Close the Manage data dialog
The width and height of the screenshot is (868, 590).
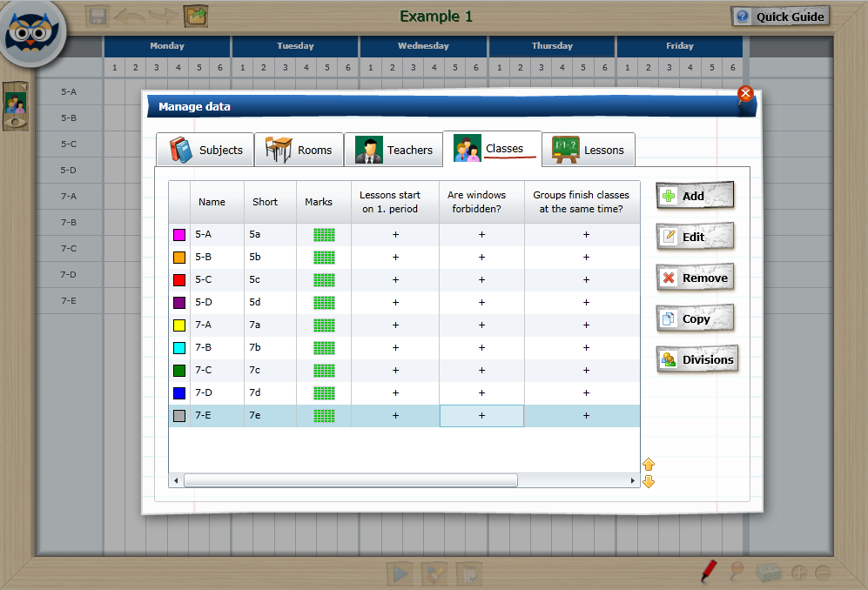[x=745, y=93]
